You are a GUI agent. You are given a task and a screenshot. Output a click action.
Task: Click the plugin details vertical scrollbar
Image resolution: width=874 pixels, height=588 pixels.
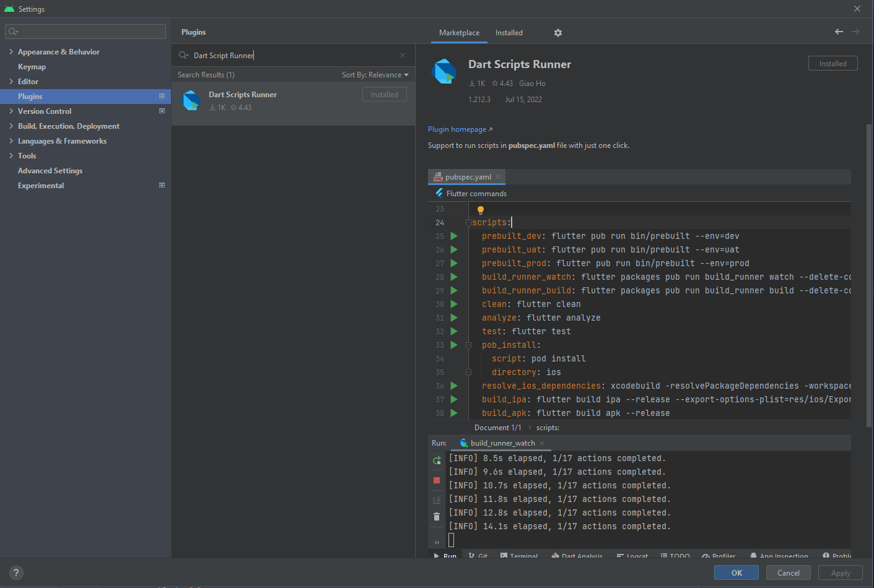pyautogui.click(x=869, y=275)
